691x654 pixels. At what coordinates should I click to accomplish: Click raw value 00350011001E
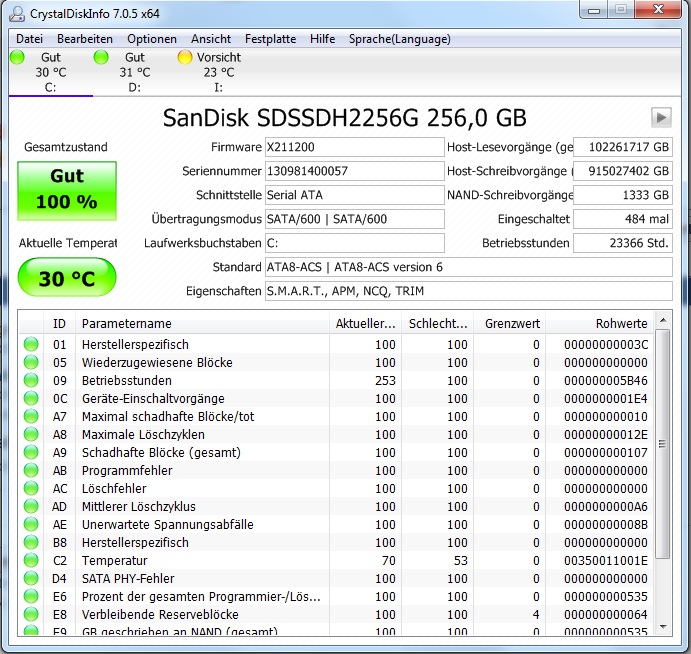606,561
